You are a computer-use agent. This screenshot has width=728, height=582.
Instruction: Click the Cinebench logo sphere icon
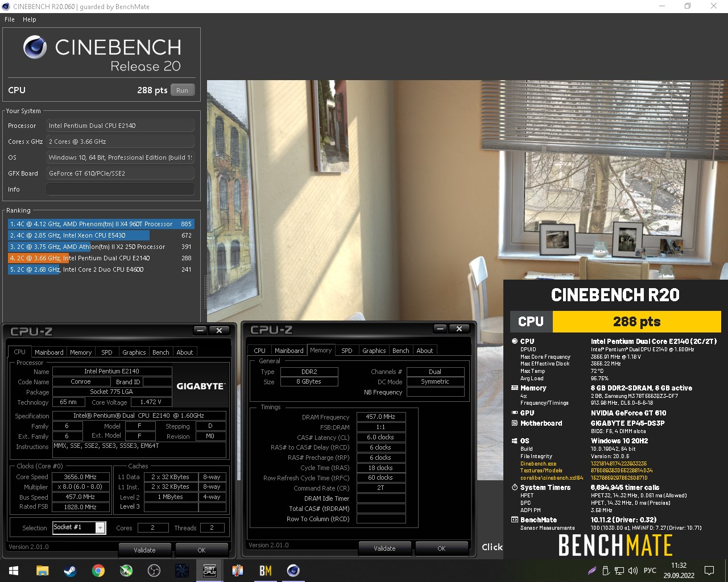point(35,47)
